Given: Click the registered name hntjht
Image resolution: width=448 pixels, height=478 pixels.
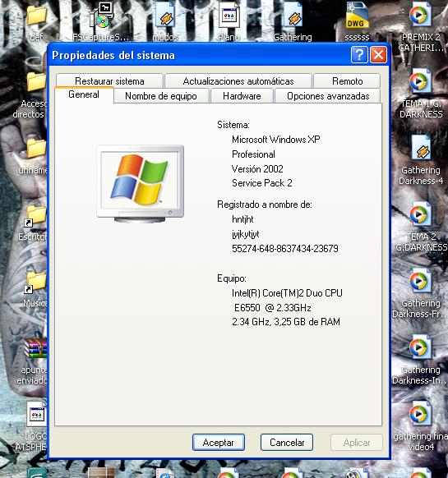Looking at the screenshot, I should coord(242,219).
